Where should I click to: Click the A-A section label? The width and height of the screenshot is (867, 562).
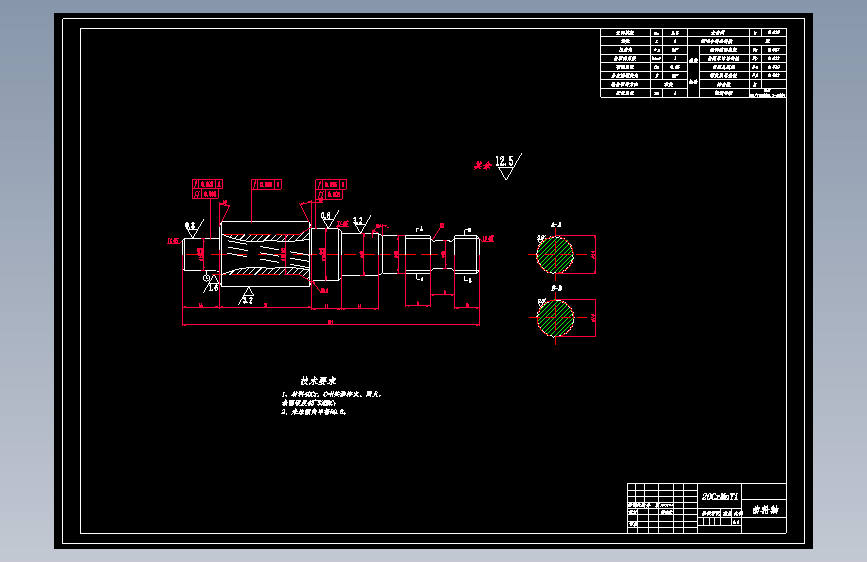coord(556,225)
